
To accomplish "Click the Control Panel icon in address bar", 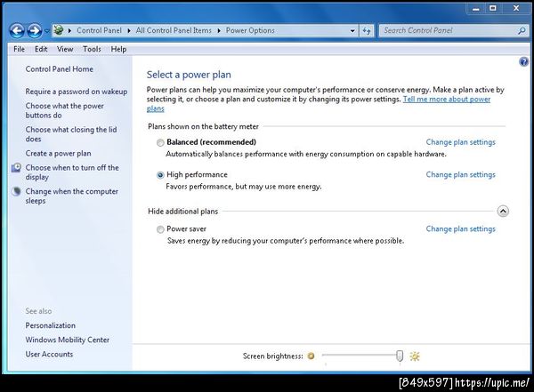I will point(59,30).
